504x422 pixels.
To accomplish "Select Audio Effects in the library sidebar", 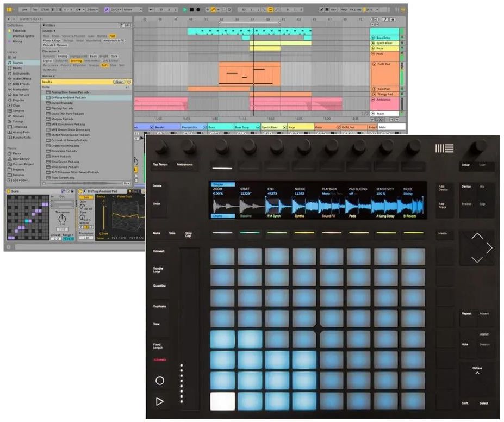I will 22,78.
